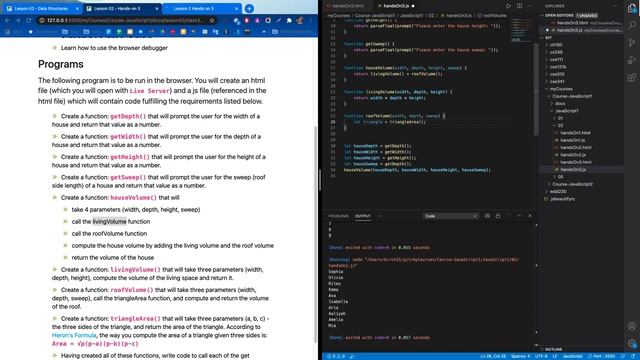Screen dimensions: 640x360
Task: Click the Live Server Port: 5500 status
Action: pyautogui.click(x=602, y=356)
